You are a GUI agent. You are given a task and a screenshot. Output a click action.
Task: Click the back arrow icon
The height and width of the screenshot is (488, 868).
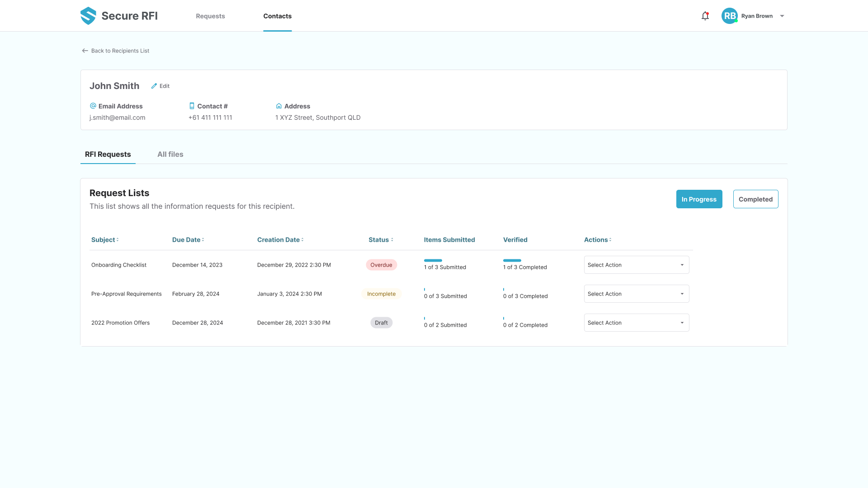tap(85, 51)
